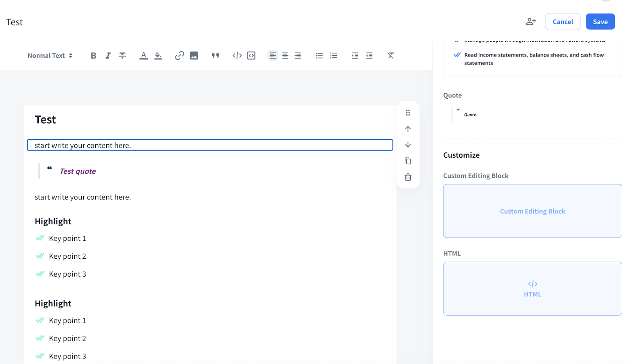The height and width of the screenshot is (364, 625).
Task: Click the Save button
Action: pos(600,22)
